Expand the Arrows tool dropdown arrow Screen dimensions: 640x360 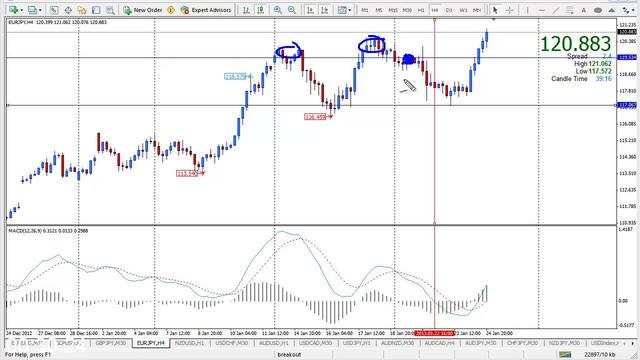[633, 10]
